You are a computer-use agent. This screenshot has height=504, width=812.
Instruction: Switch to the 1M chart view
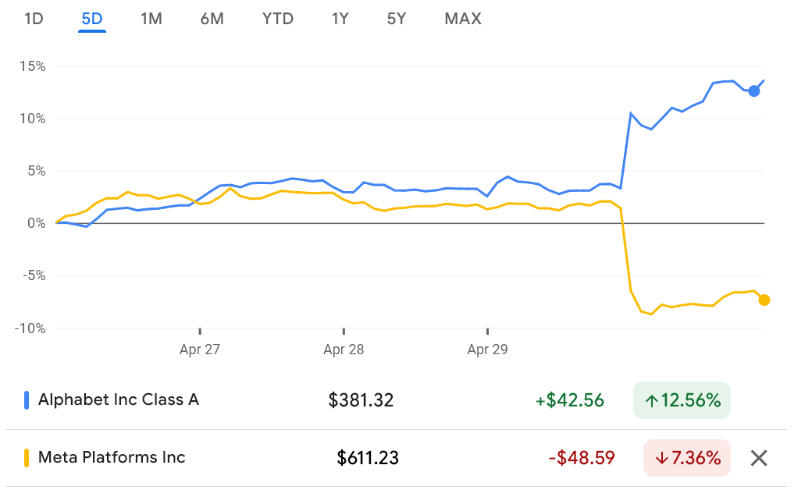click(x=151, y=19)
